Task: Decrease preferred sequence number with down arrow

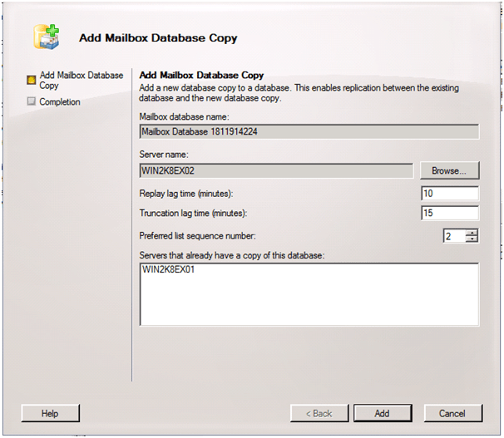Action: coord(472,240)
